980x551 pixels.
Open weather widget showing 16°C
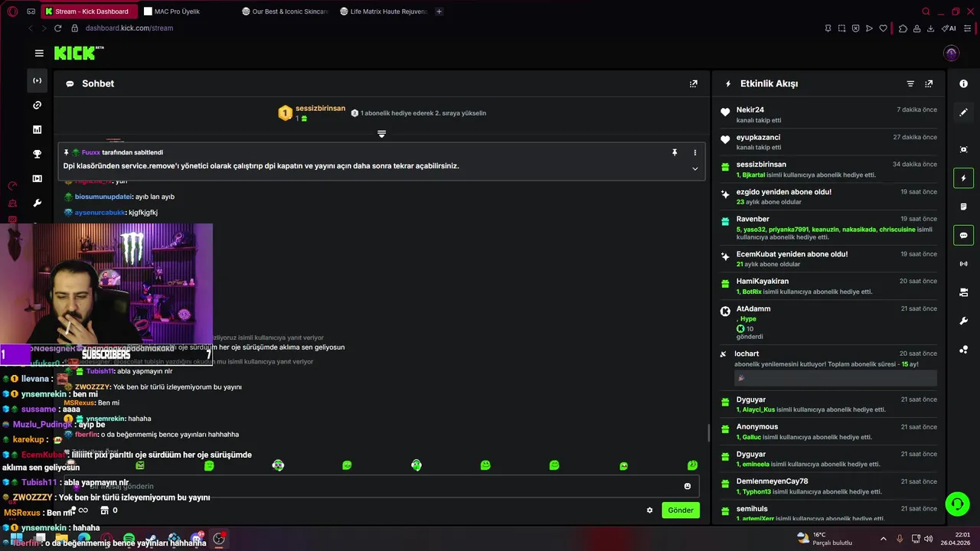tap(825, 539)
